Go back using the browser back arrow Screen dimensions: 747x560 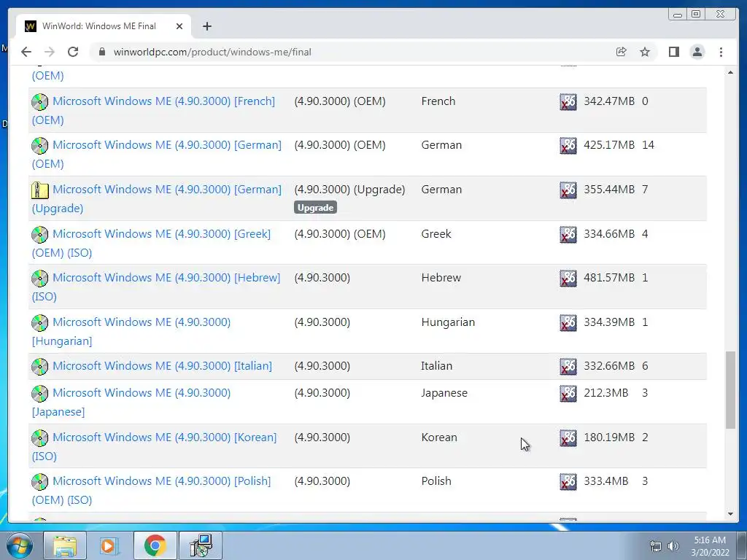pyautogui.click(x=26, y=52)
